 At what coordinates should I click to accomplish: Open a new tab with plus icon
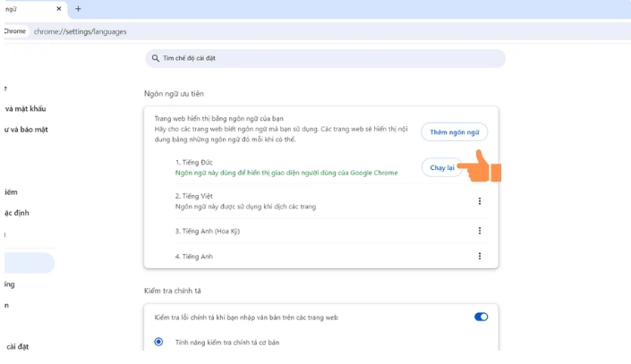[x=78, y=9]
